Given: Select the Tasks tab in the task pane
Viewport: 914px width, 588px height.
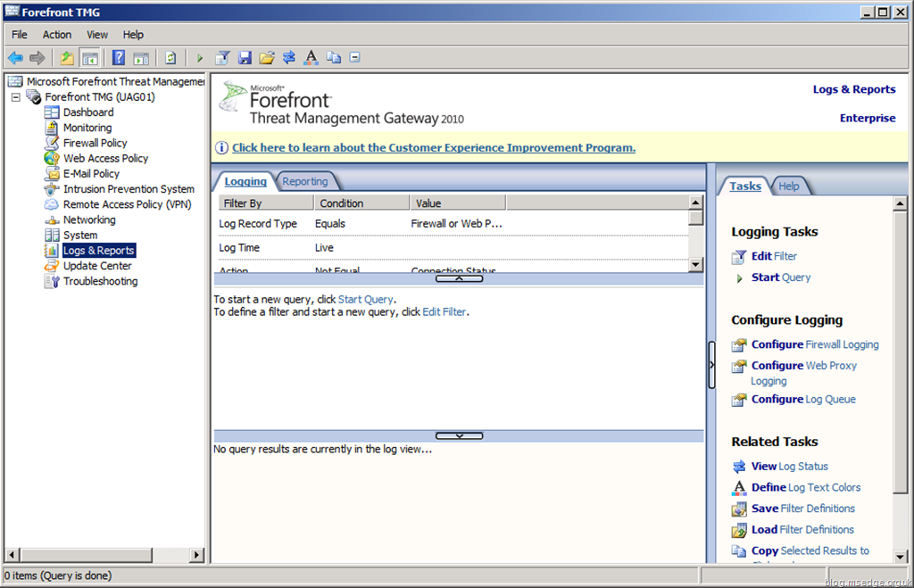Looking at the screenshot, I should pyautogui.click(x=745, y=186).
